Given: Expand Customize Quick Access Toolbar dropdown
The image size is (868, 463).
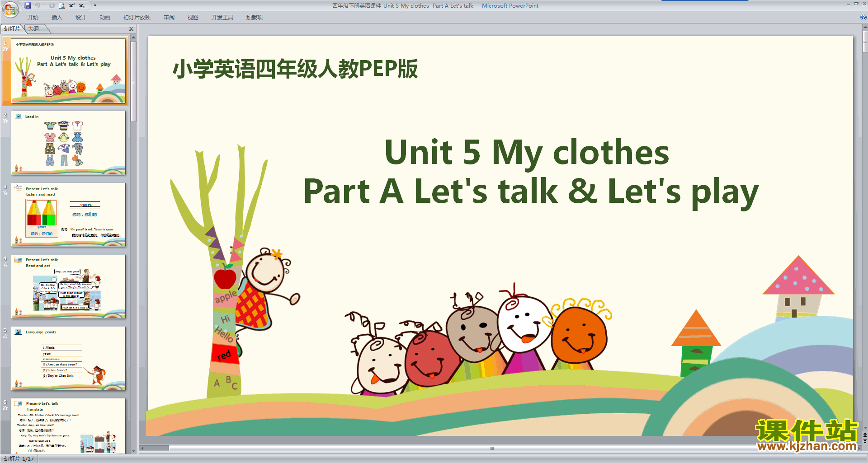Looking at the screenshot, I should [x=95, y=5].
